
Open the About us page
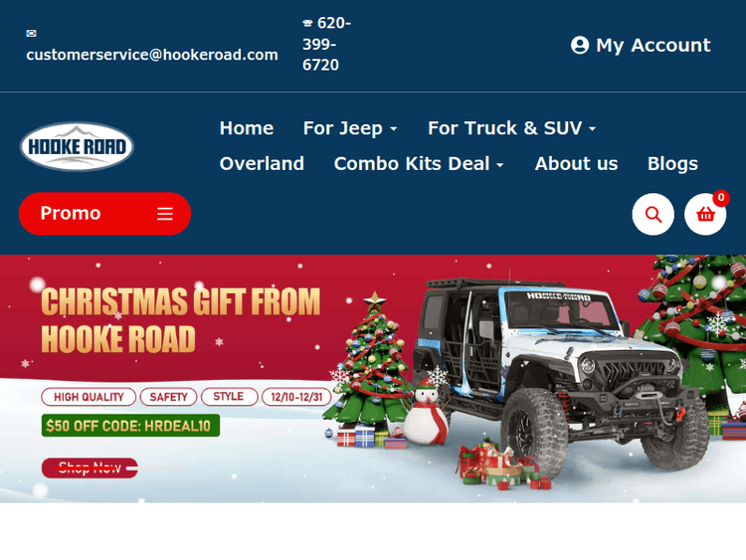576,164
